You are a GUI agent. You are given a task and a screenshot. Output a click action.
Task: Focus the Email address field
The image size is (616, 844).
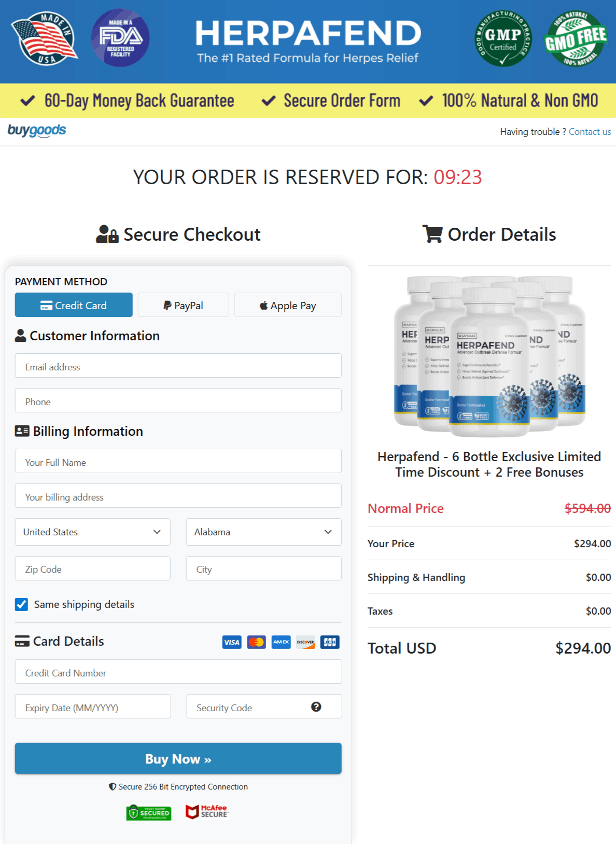point(178,366)
